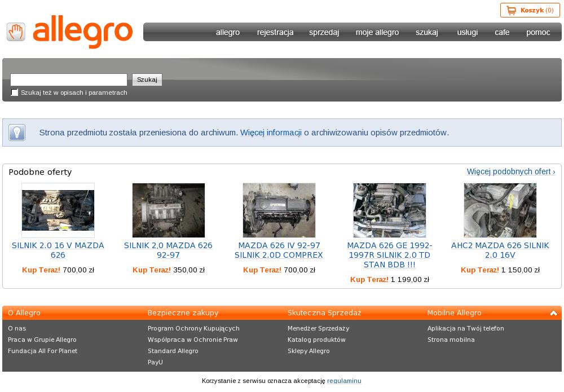Open the sprzedaj menu item

[324, 32]
